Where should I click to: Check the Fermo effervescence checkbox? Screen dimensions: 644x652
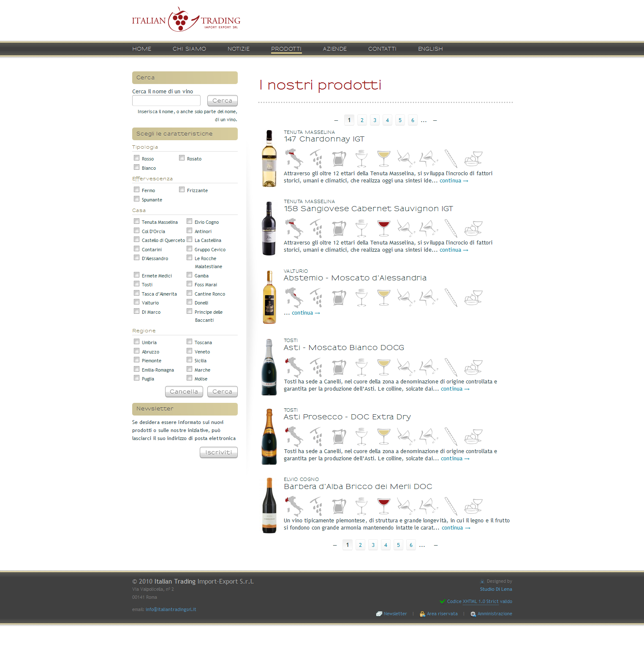pyautogui.click(x=136, y=190)
